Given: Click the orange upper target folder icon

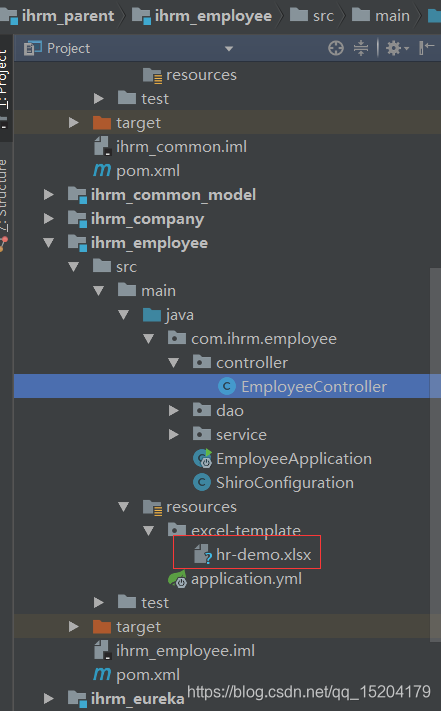Looking at the screenshot, I should point(102,122).
